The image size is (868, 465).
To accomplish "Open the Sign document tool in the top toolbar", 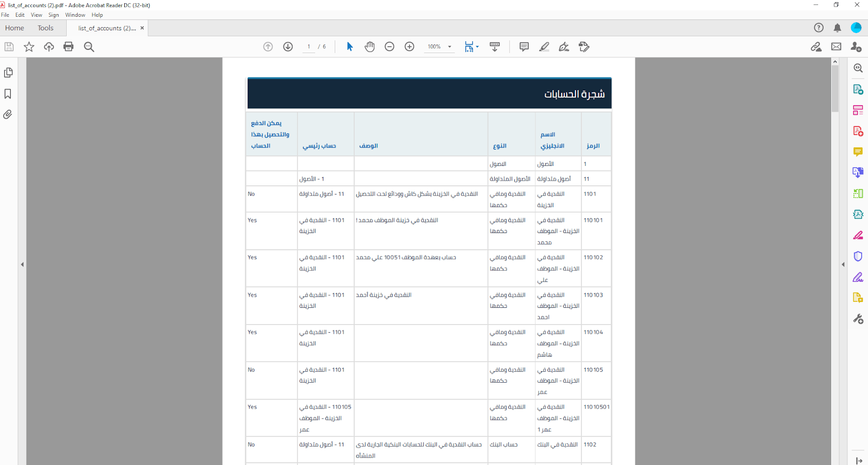I will 564,47.
